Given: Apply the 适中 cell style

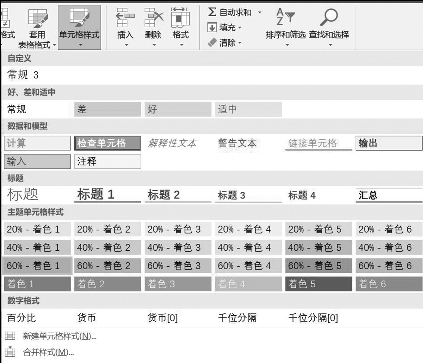Looking at the screenshot, I should (248, 109).
